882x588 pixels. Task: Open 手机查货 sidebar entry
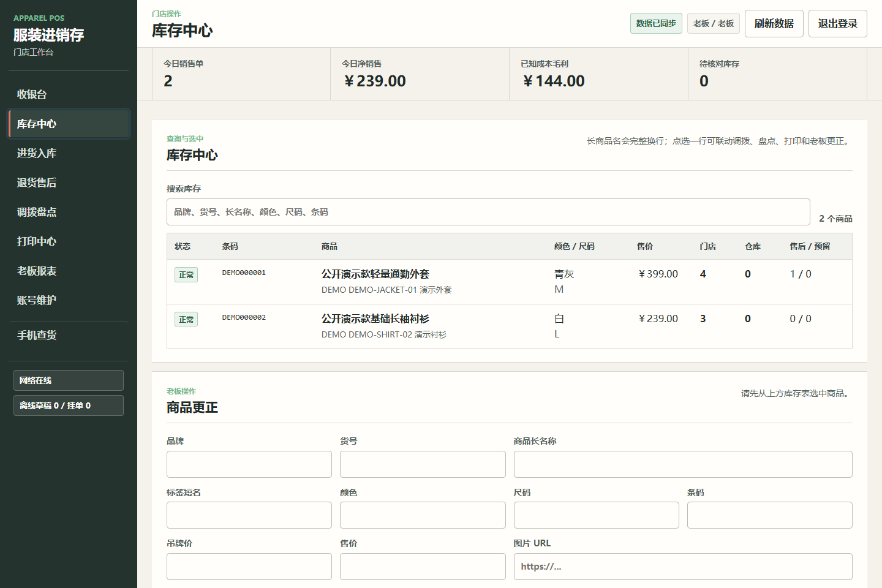(x=69, y=335)
